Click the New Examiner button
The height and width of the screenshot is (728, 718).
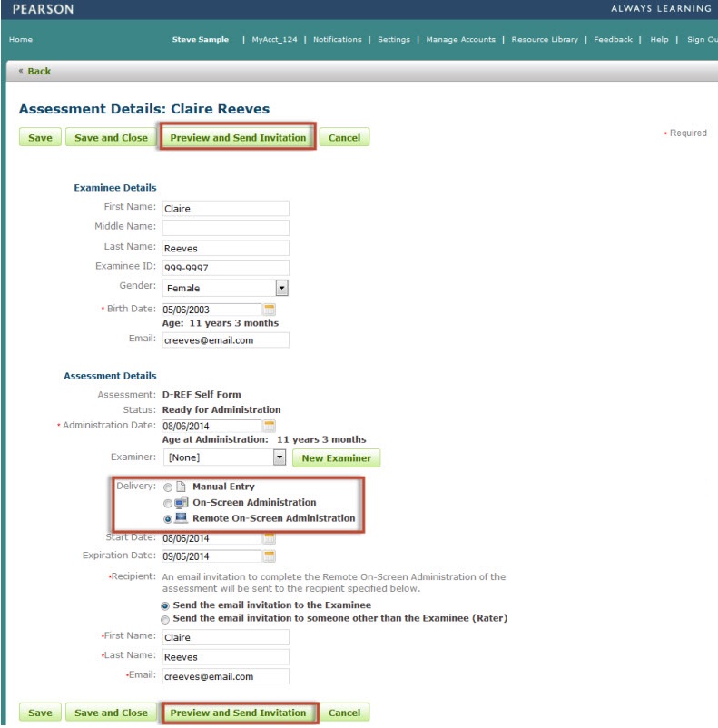[336, 458]
